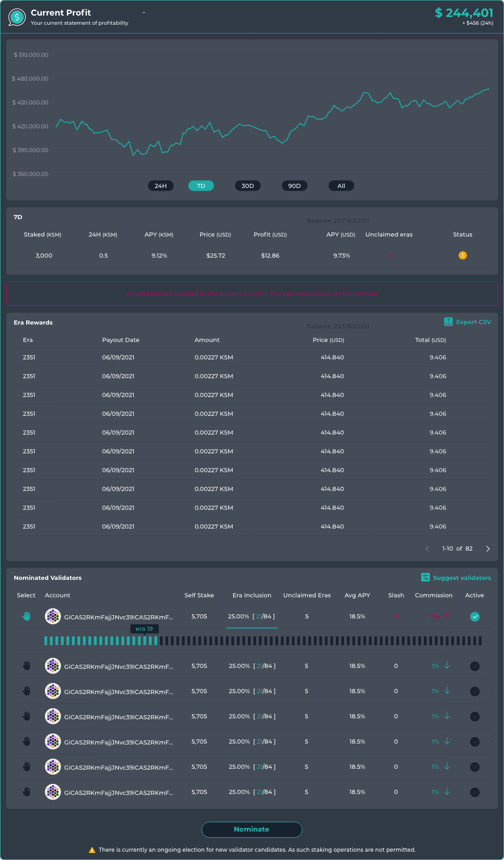Select the second validator hand icon

tap(27, 666)
